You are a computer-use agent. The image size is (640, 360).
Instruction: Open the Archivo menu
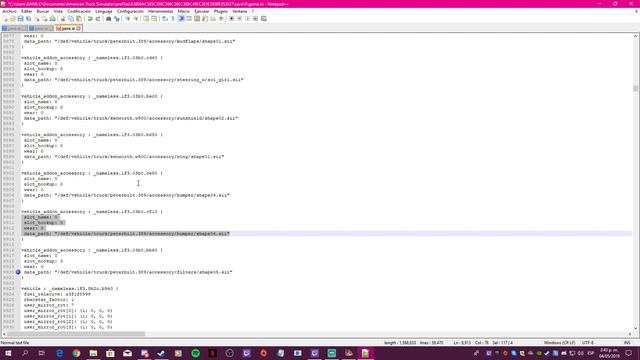pyautogui.click(x=9, y=11)
